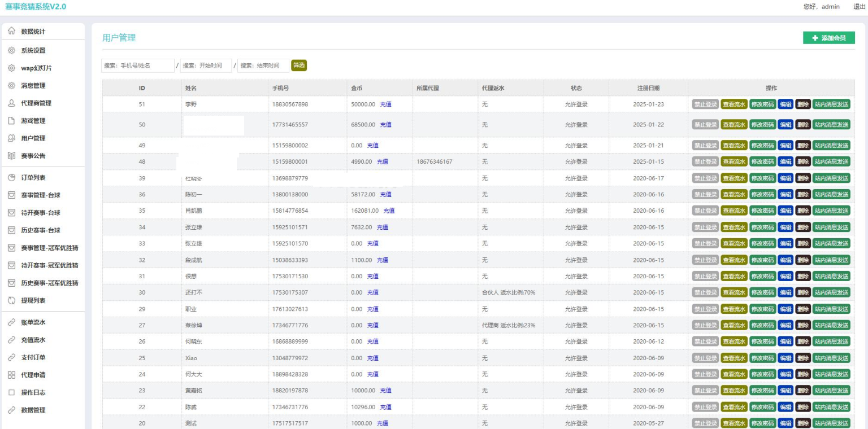Go to 操作日志 in the sidebar

coord(33,392)
